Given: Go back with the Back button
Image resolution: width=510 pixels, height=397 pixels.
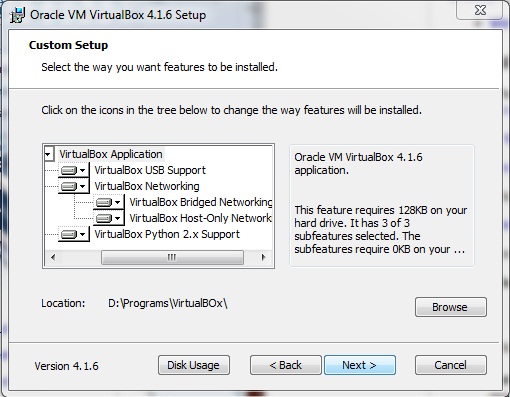Looking at the screenshot, I should [286, 365].
